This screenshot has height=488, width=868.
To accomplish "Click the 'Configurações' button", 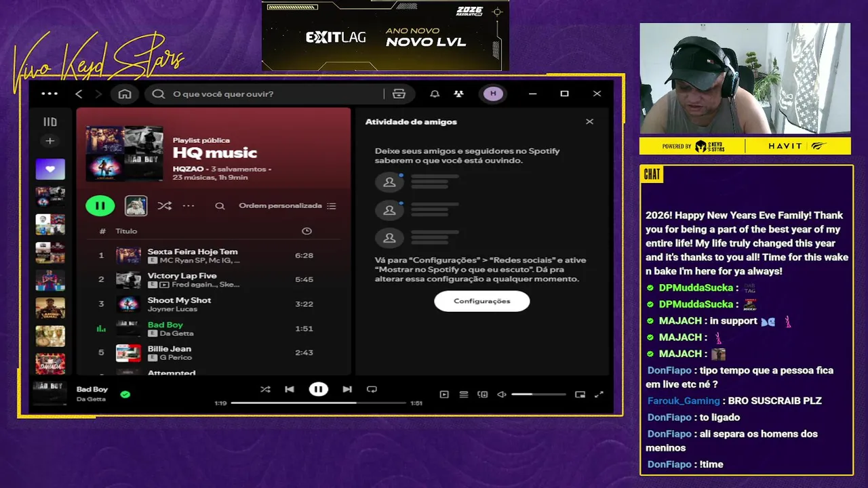I will pos(482,301).
